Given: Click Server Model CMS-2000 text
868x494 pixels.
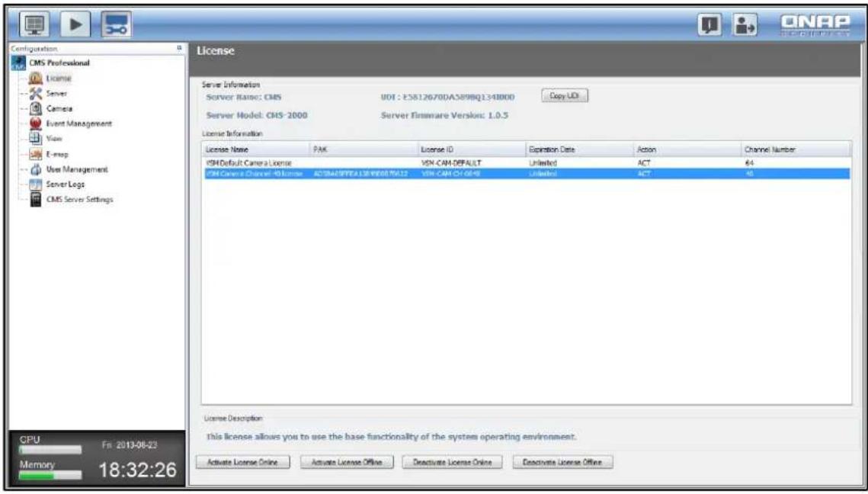Looking at the screenshot, I should pyautogui.click(x=257, y=116).
